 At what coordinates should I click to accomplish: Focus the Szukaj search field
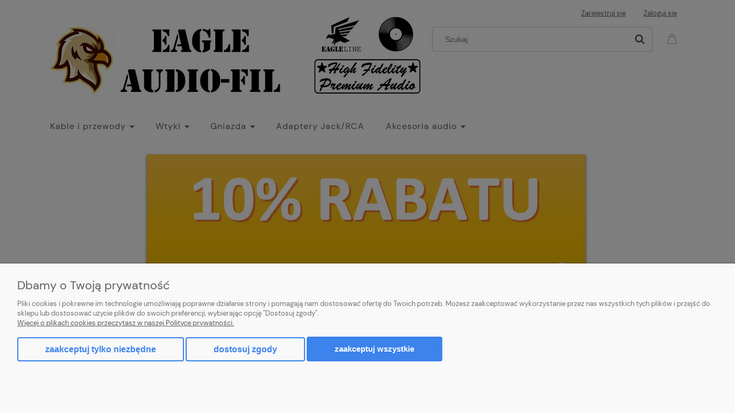(x=535, y=40)
